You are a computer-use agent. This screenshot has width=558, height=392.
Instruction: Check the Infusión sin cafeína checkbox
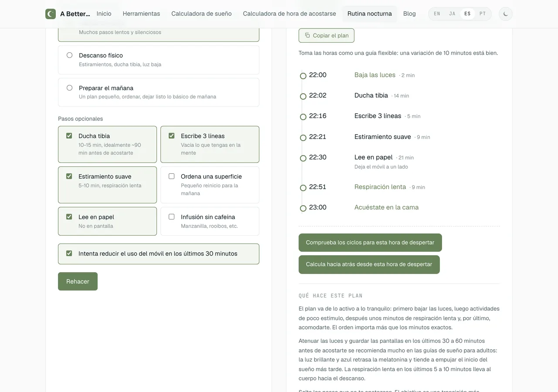click(x=171, y=216)
